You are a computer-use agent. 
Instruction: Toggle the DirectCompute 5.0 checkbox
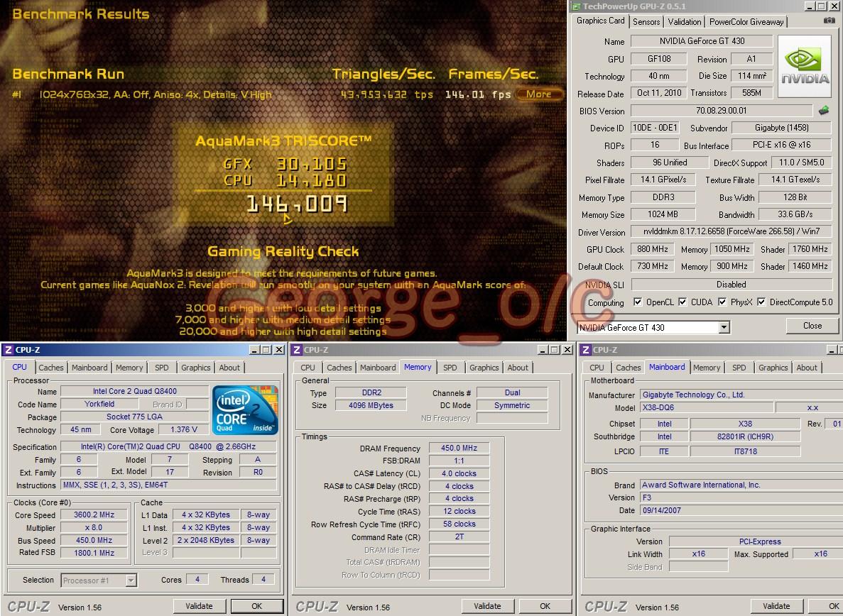pos(761,302)
